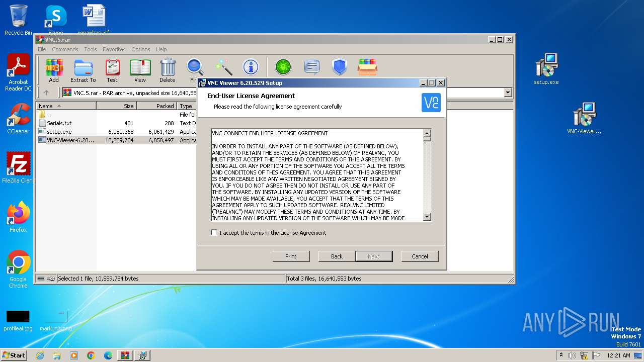
Task: Click the Chrome taskbar icon
Action: pos(91,355)
